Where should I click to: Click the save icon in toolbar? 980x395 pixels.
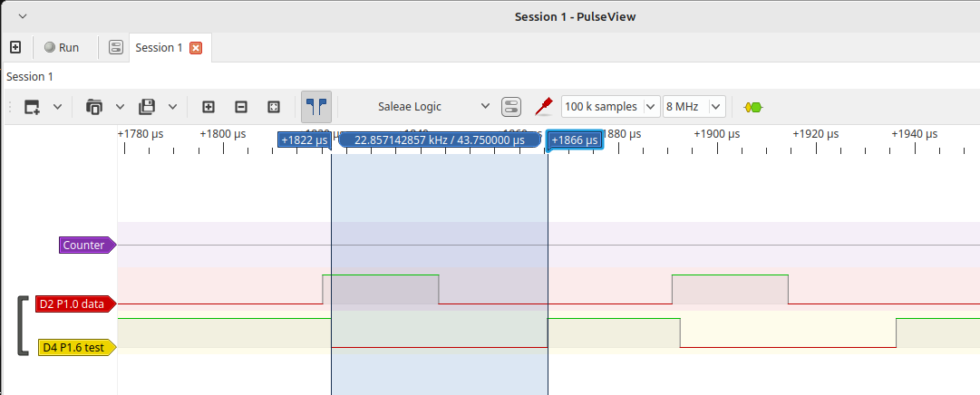point(147,107)
